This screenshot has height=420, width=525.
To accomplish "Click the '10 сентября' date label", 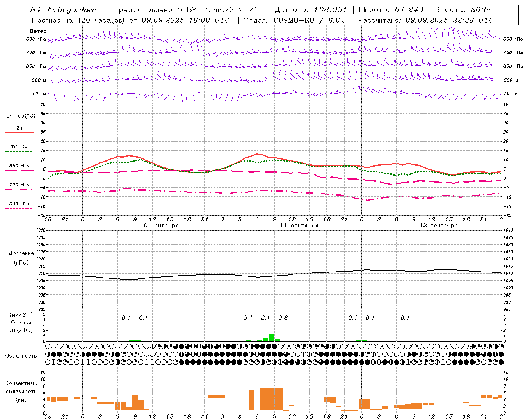I will click(160, 226).
